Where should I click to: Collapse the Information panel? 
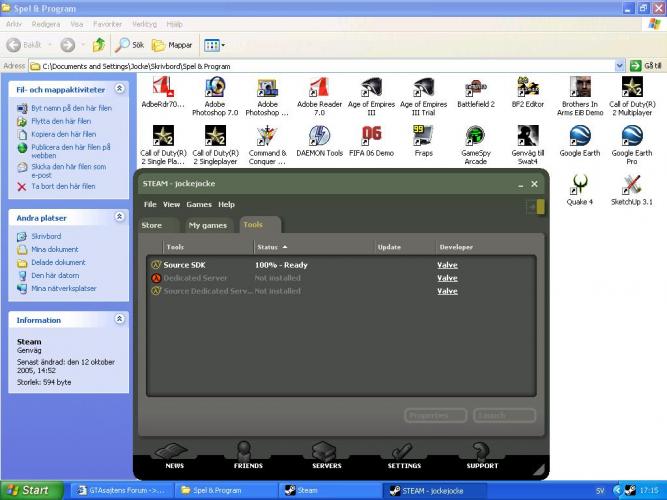[x=120, y=320]
